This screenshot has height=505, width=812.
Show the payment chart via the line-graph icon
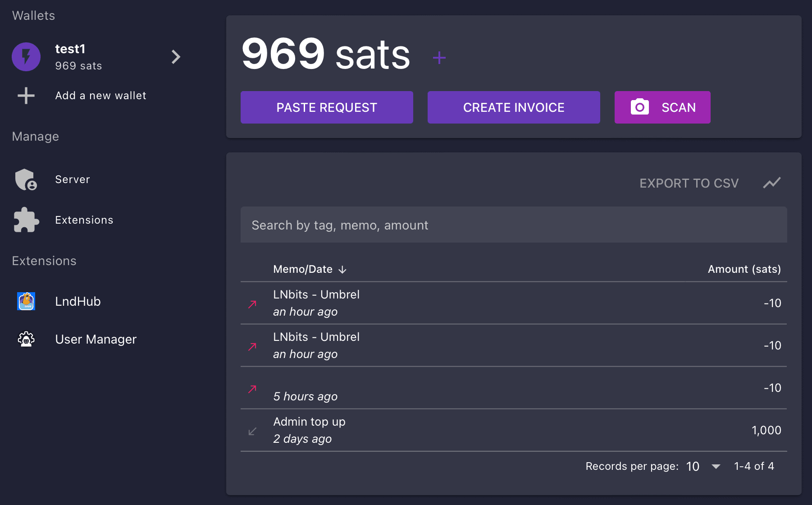pos(771,183)
